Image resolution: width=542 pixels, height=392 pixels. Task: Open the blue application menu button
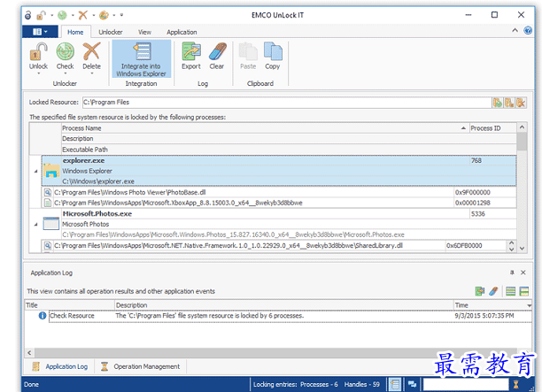click(40, 32)
